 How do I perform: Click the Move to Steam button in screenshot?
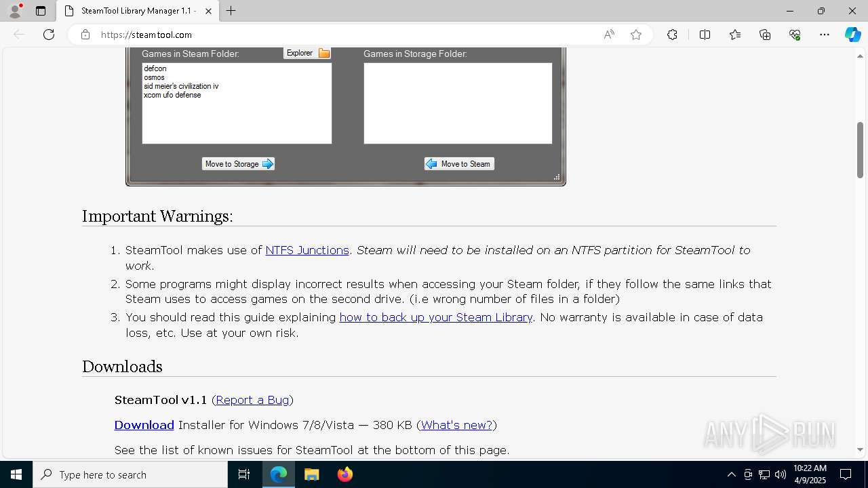pos(459,164)
